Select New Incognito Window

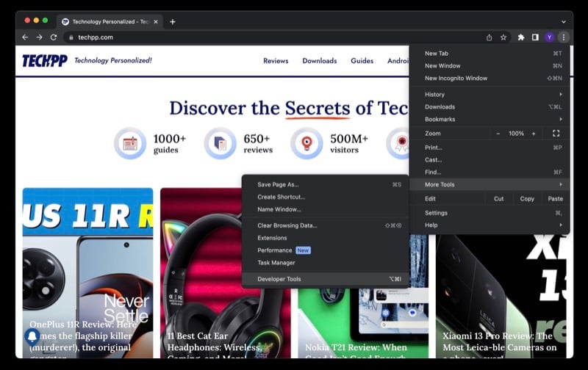490,78
